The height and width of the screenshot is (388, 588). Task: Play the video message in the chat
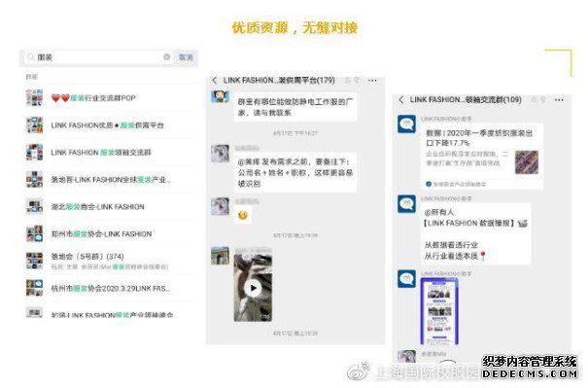253,288
